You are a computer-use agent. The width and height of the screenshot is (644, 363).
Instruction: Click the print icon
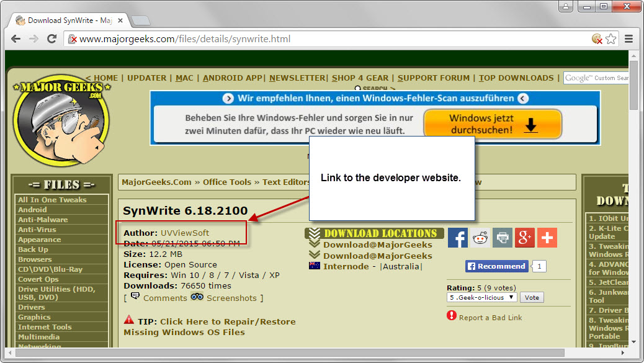[503, 237]
